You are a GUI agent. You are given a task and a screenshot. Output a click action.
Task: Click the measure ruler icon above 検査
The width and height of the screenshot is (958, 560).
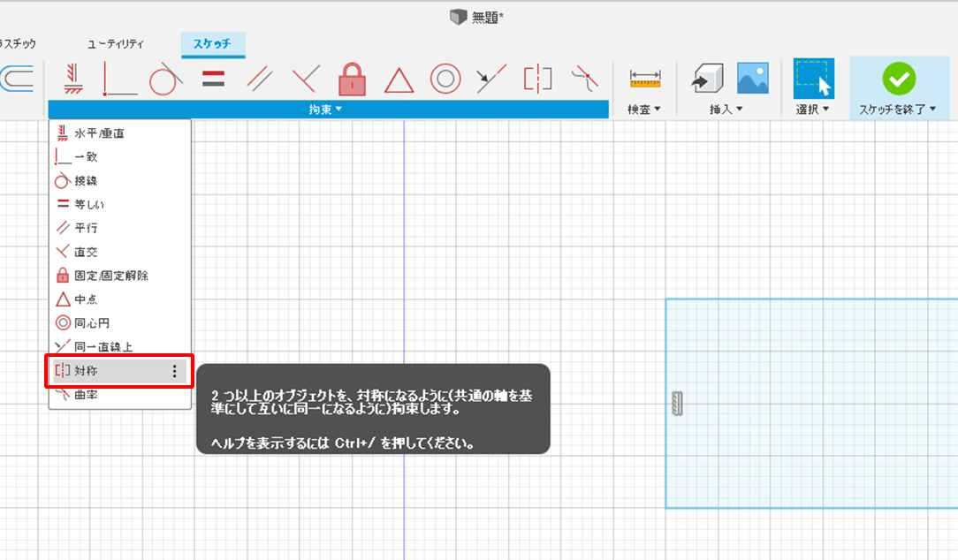point(645,79)
